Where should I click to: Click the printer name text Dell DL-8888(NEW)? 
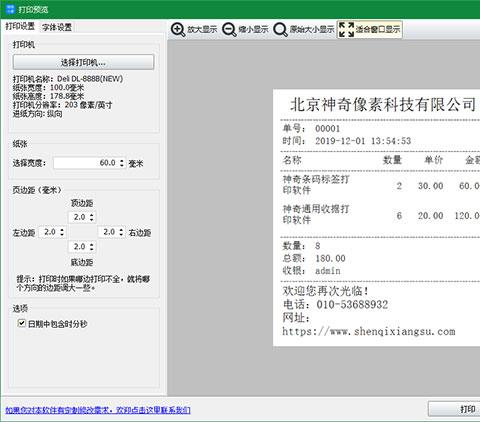[x=90, y=79]
